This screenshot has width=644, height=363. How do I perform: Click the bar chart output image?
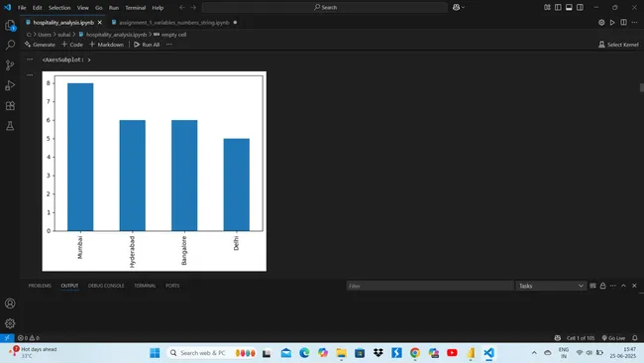(154, 172)
